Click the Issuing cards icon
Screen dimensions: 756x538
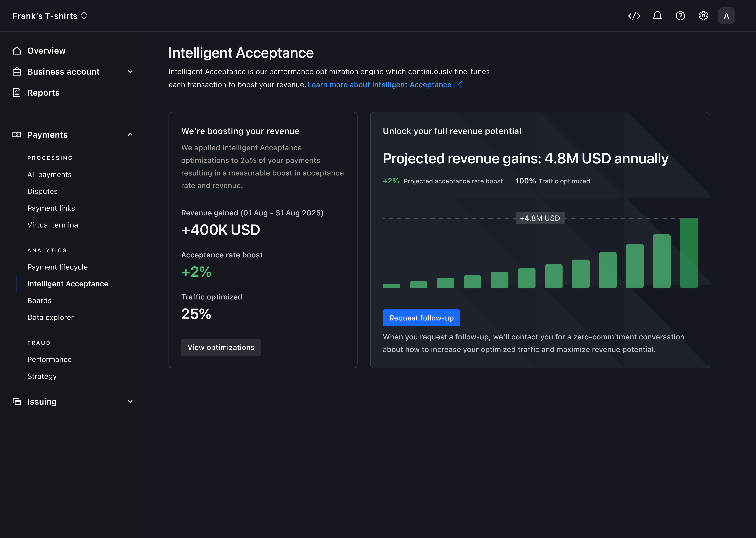[x=17, y=402]
